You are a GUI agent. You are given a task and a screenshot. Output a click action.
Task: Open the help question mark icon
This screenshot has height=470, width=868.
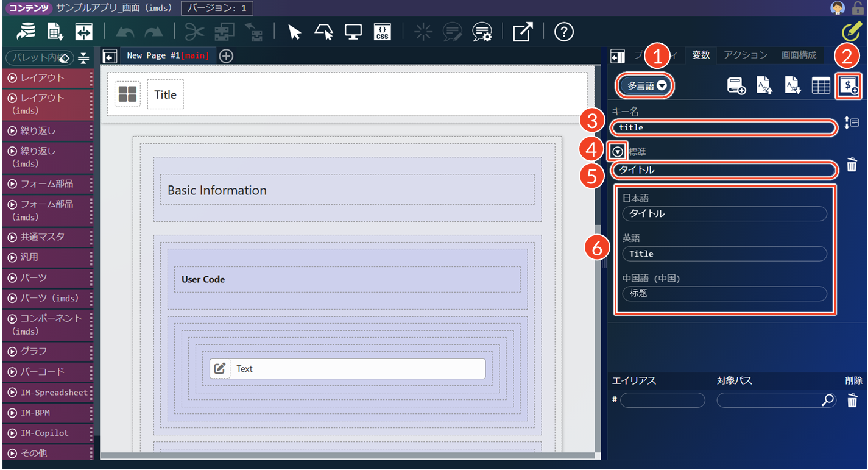click(563, 32)
